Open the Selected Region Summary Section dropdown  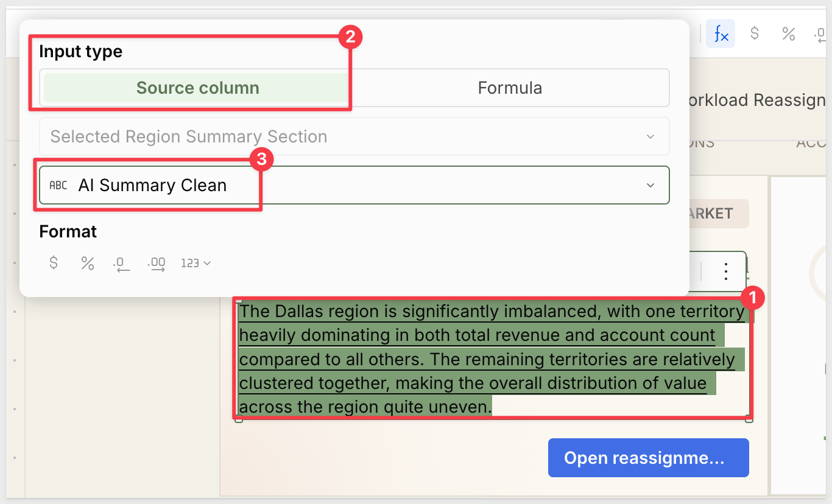354,136
